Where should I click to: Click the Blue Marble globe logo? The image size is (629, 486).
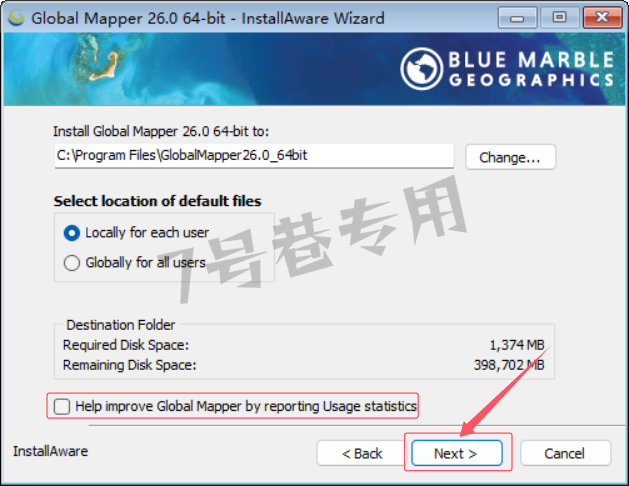pos(422,69)
